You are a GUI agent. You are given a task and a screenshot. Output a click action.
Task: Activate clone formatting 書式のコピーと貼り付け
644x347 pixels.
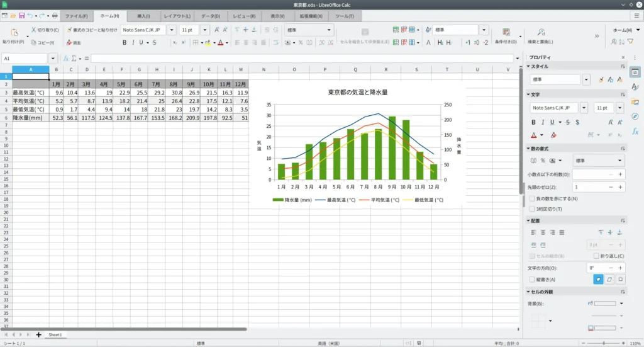92,30
